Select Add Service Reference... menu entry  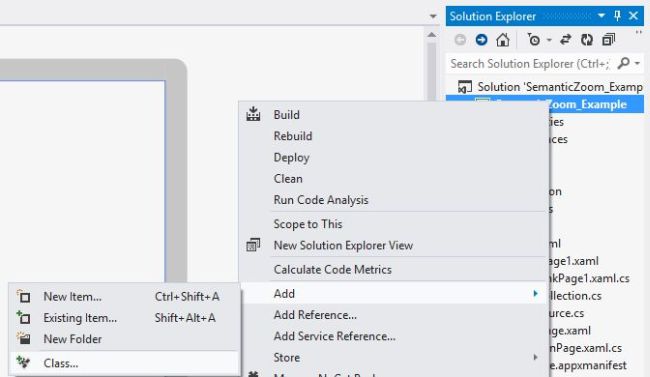pyautogui.click(x=334, y=336)
